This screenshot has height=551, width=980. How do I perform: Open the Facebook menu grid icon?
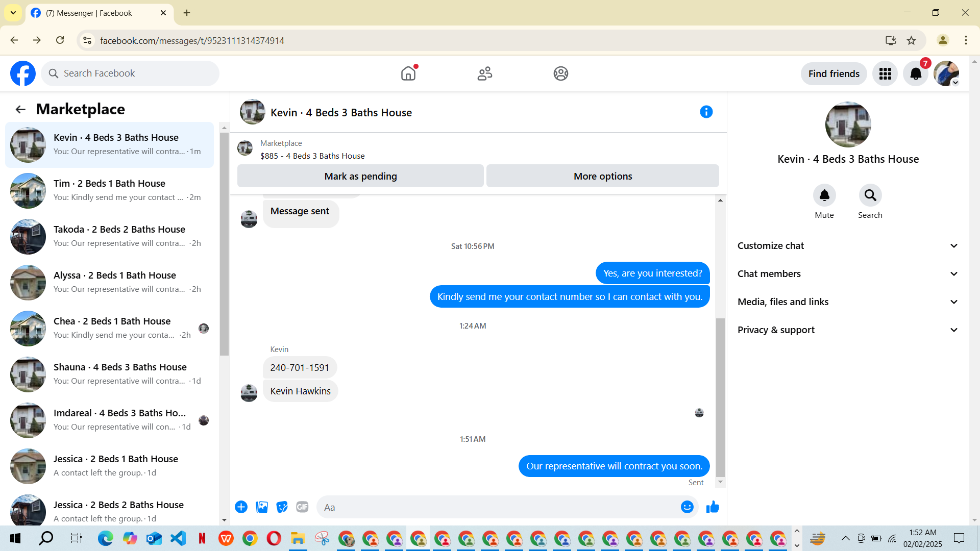pyautogui.click(x=885, y=74)
